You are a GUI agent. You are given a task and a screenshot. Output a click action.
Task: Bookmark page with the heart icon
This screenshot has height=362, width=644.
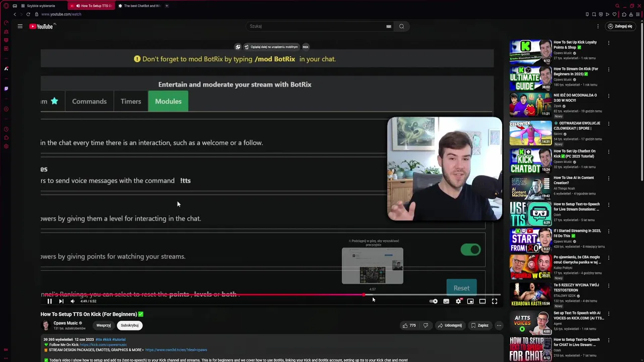pyautogui.click(x=614, y=14)
